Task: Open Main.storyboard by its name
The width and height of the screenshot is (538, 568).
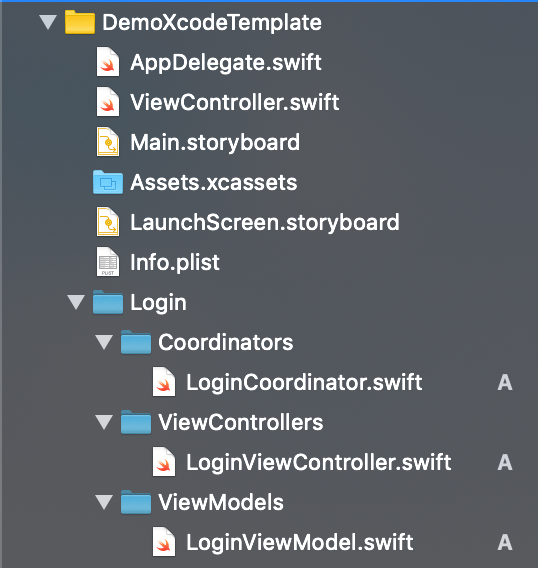Action: (x=215, y=142)
